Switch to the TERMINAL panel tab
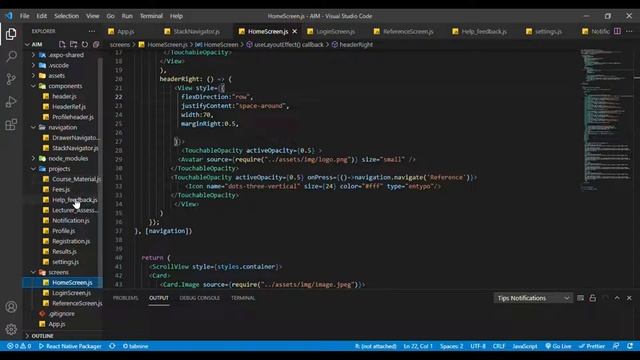 click(x=243, y=298)
